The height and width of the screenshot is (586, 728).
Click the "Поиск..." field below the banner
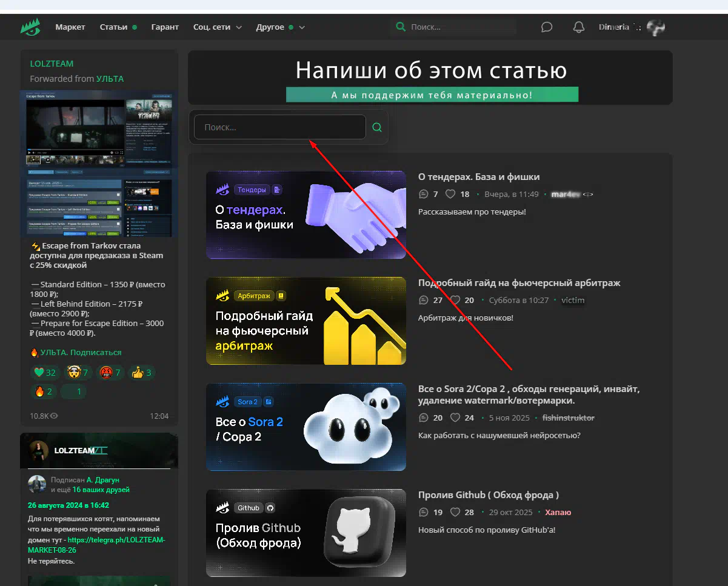tap(279, 127)
